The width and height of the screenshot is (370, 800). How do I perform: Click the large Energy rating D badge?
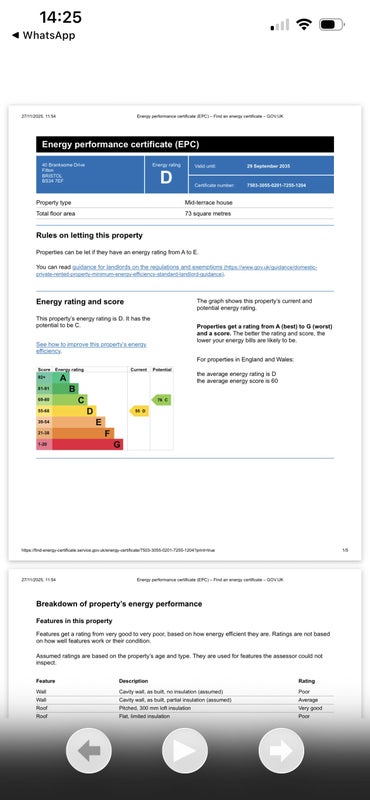[166, 174]
